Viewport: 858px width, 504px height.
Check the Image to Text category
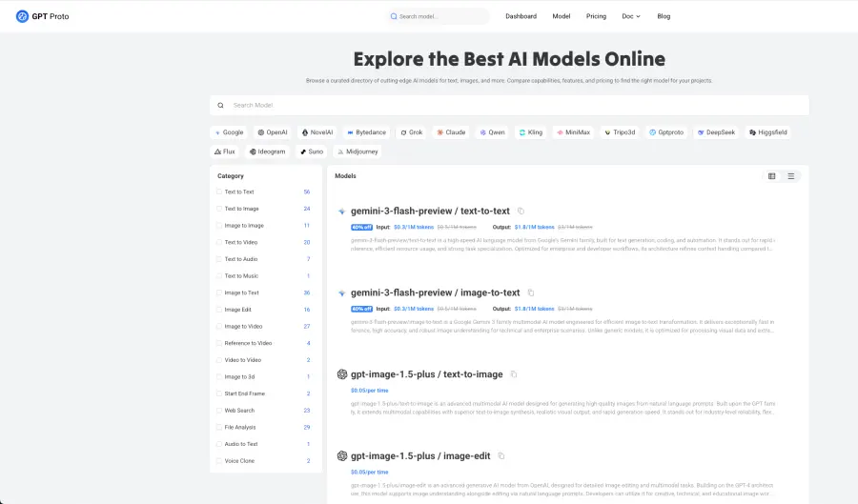coord(219,292)
